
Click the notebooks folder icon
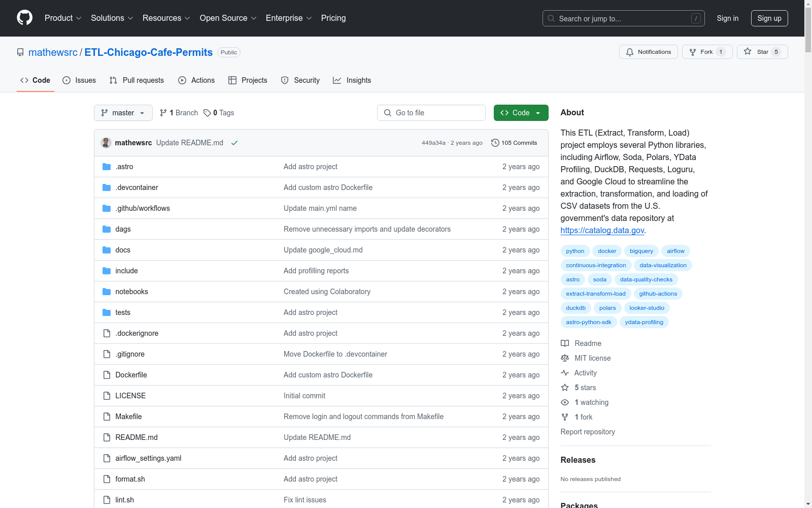[107, 292]
